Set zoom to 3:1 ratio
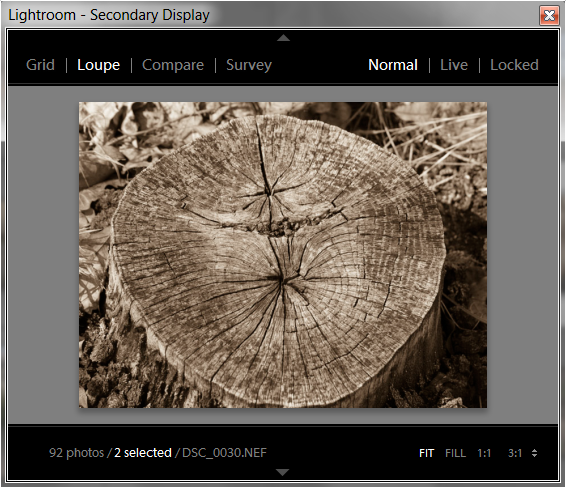566x487 pixels. (515, 453)
